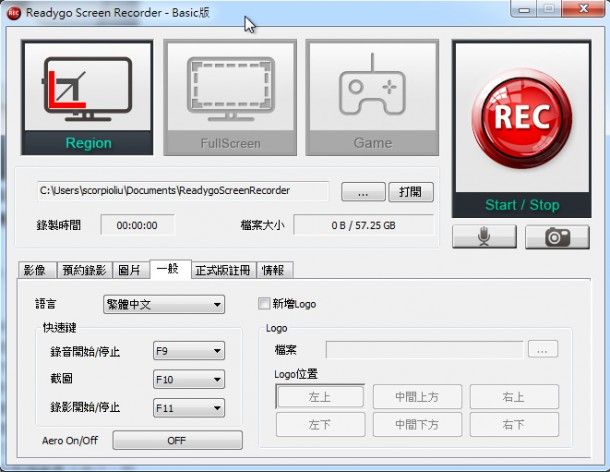
Task: Open the 正式版註冊 tab
Action: 221,270
